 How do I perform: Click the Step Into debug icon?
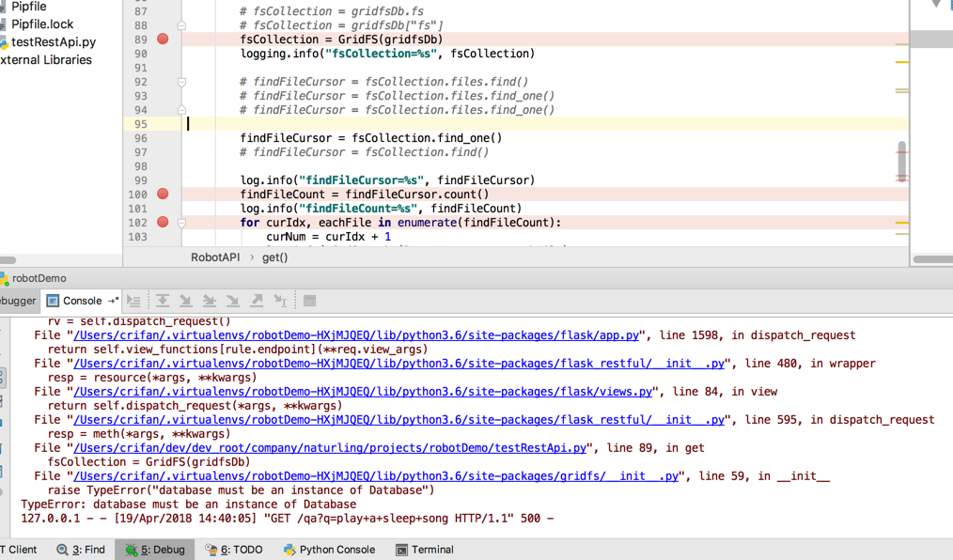(186, 301)
